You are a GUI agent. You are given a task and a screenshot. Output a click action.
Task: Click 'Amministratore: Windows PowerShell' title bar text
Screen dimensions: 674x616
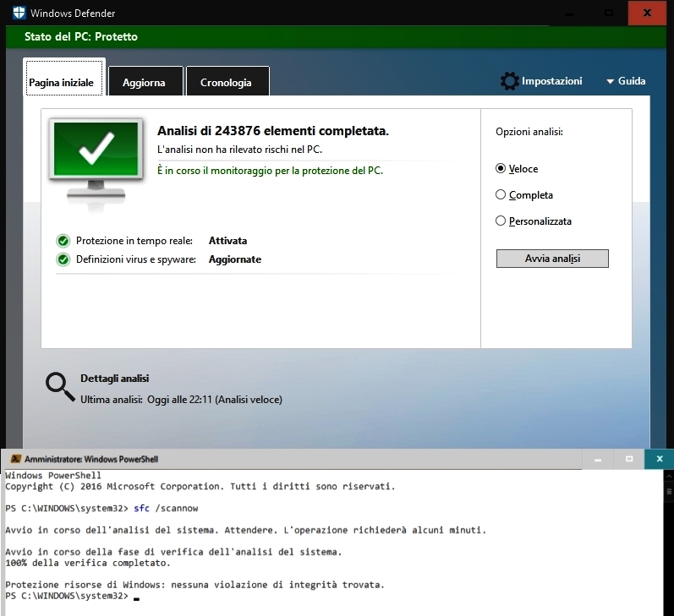pos(91,459)
